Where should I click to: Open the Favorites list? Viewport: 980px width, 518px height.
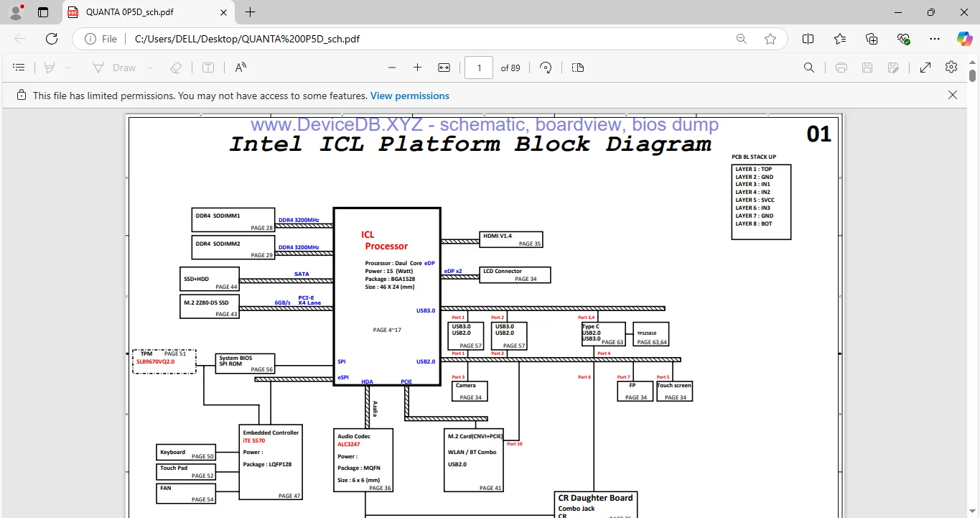[x=840, y=39]
